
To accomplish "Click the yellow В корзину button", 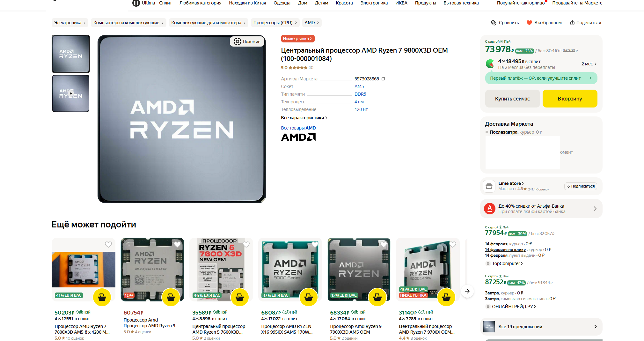I will pyautogui.click(x=570, y=99).
